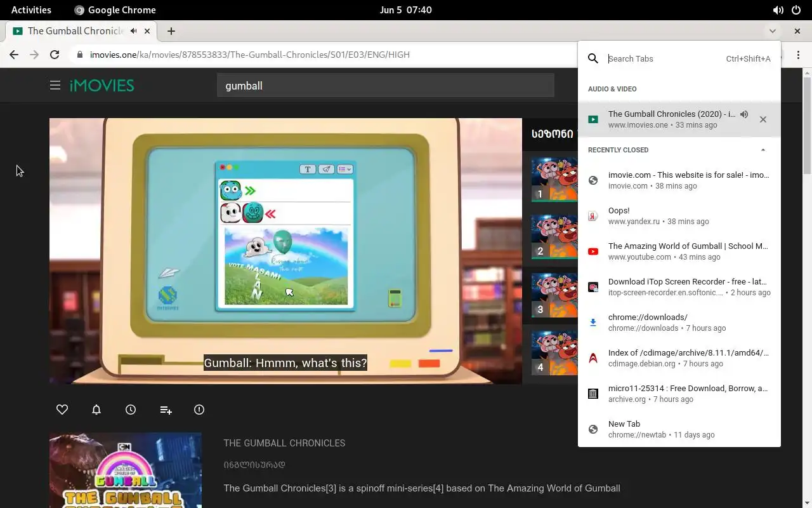Open the iMovies hamburger menu
The height and width of the screenshot is (508, 812).
(55, 85)
